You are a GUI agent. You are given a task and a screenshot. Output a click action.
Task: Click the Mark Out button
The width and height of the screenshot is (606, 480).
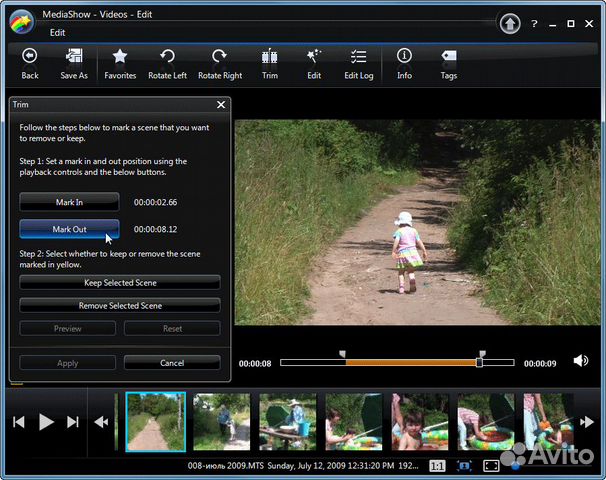point(70,229)
